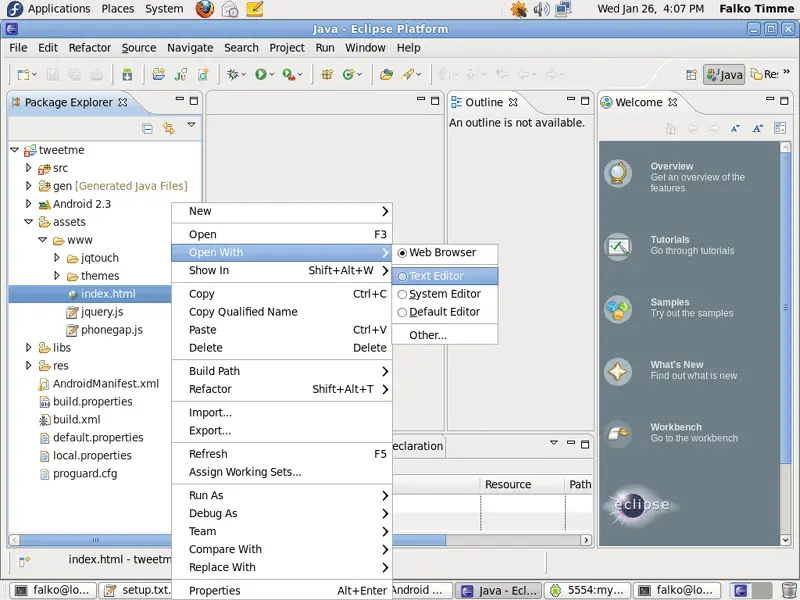This screenshot has width=800, height=600.
Task: Open the Navigate menu
Action: [190, 47]
